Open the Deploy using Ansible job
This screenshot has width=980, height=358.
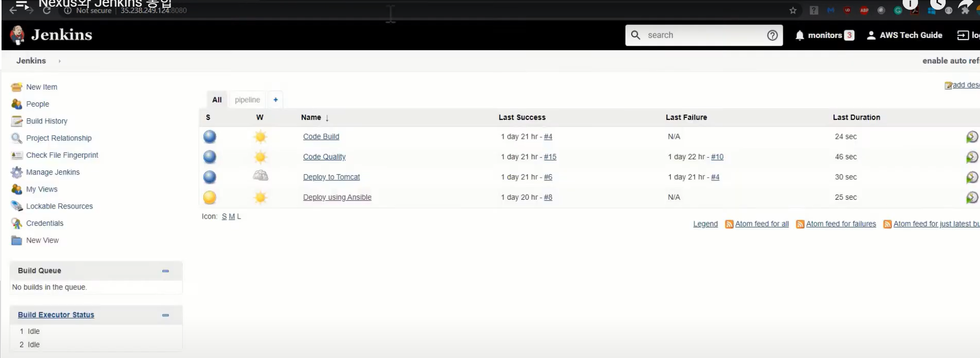(x=337, y=197)
